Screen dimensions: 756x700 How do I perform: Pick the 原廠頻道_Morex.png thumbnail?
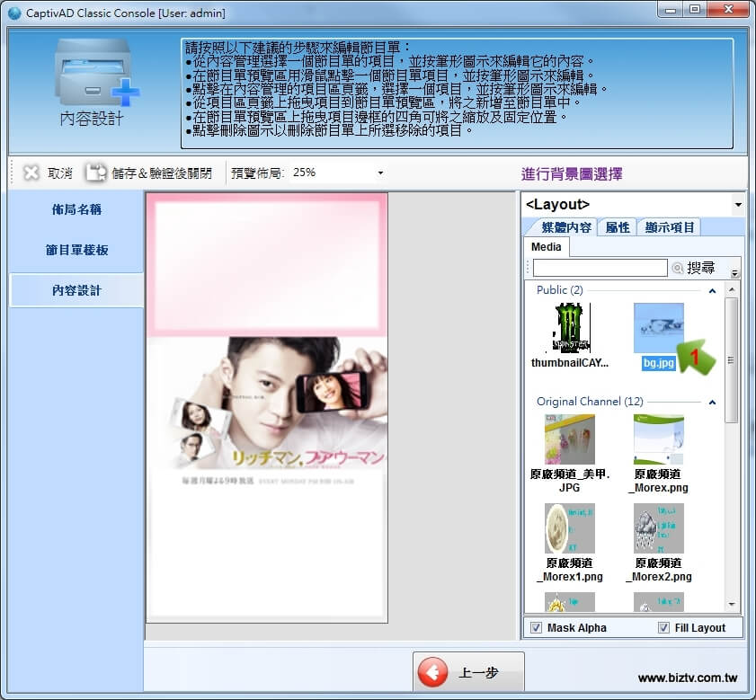(658, 439)
